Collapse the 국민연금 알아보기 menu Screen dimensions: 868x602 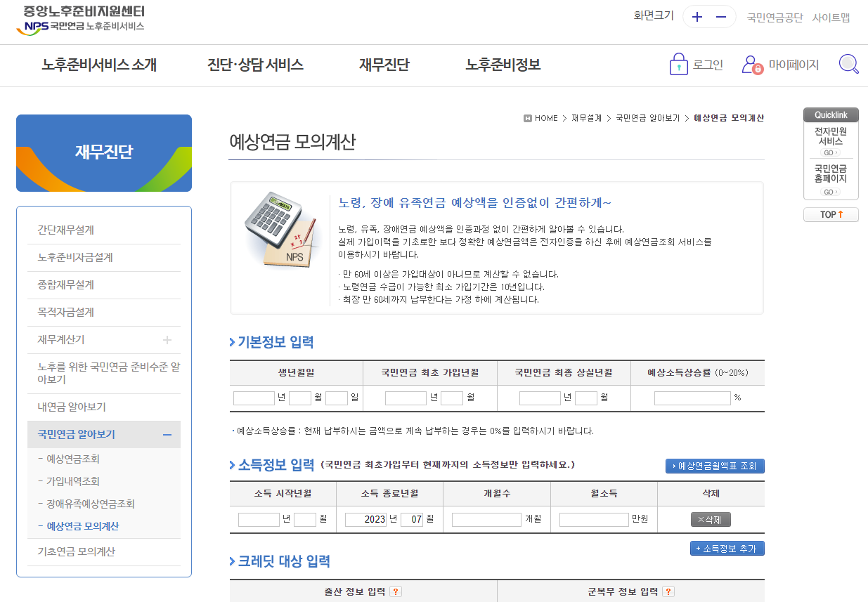coord(167,436)
